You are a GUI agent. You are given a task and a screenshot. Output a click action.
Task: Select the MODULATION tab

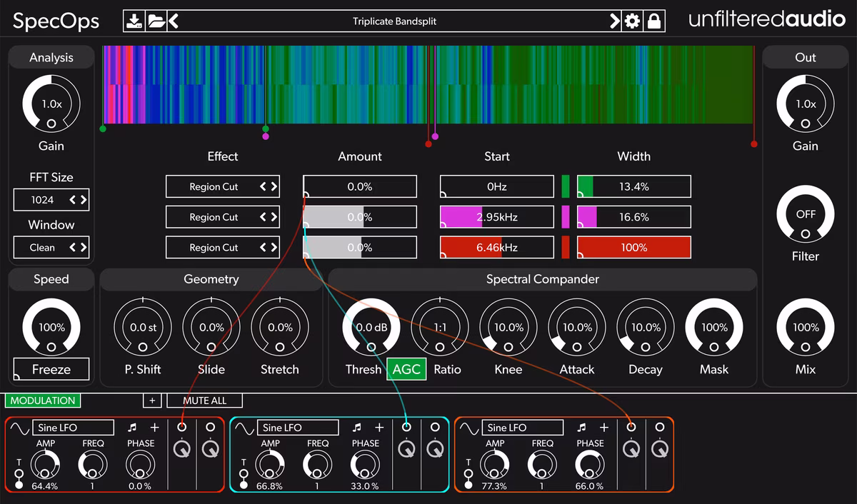(42, 400)
